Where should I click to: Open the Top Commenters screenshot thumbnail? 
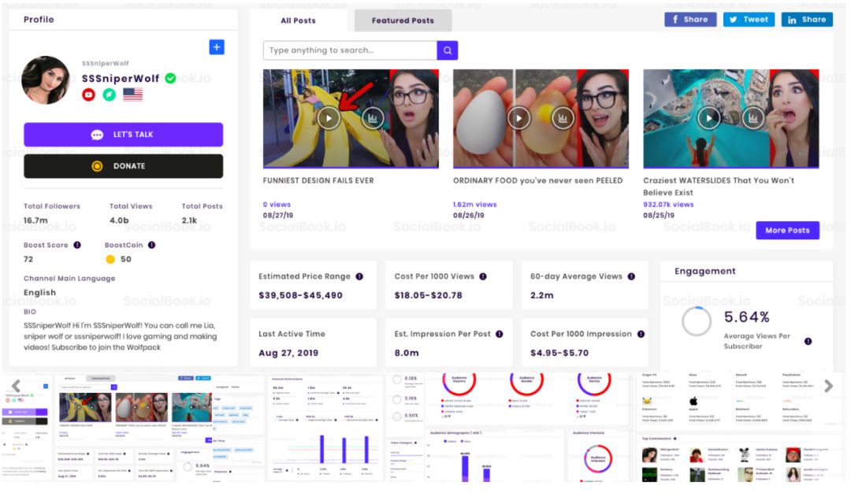(x=740, y=427)
